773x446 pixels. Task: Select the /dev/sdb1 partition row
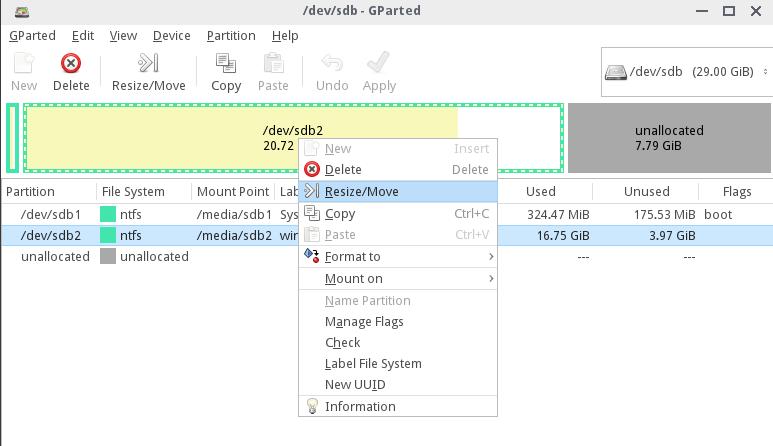coord(49,214)
